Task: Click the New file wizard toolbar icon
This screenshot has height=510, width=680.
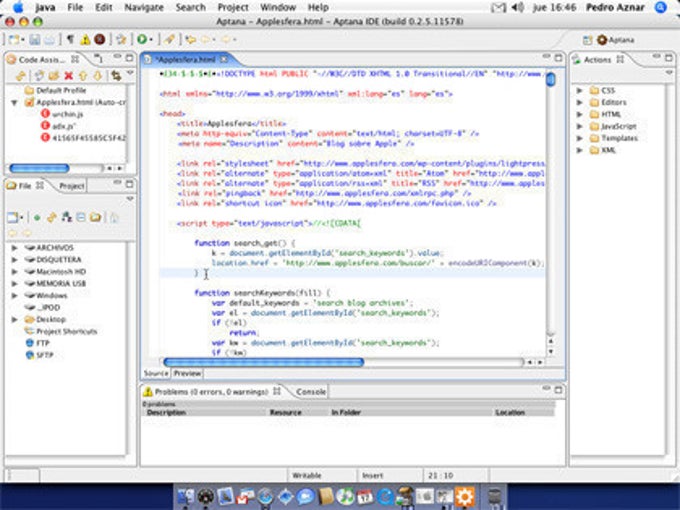Action: [x=14, y=40]
